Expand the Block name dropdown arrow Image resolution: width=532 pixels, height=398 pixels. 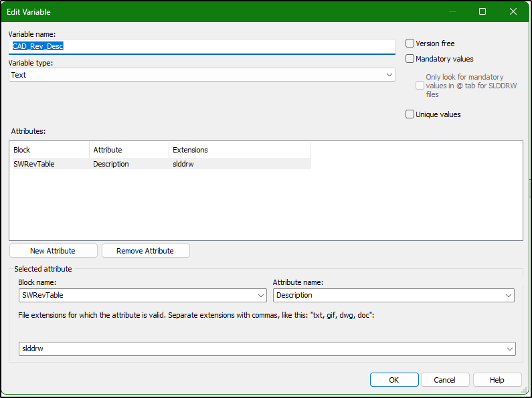tap(261, 295)
